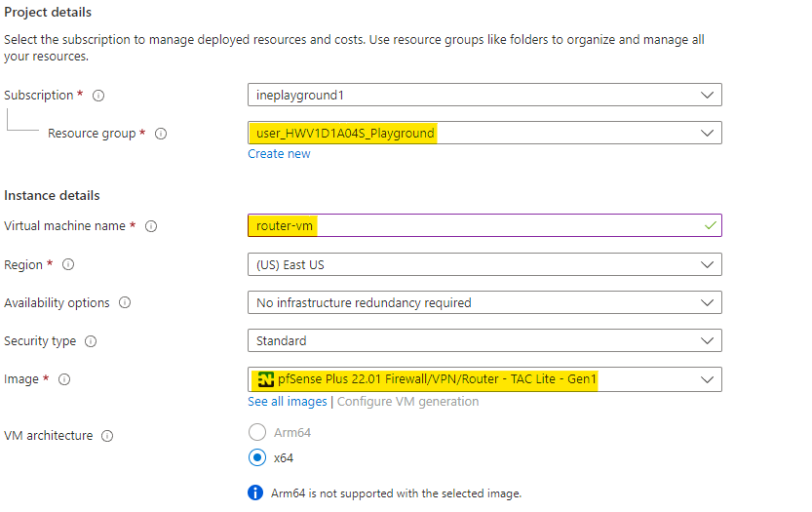The image size is (812, 512).
Task: Select the Arm64 architecture radio button
Action: (257, 432)
